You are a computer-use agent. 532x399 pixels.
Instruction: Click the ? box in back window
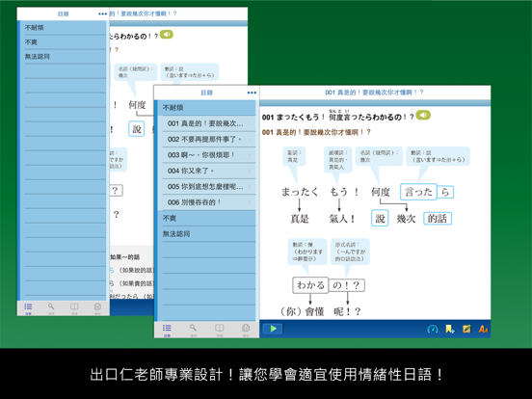(116, 190)
